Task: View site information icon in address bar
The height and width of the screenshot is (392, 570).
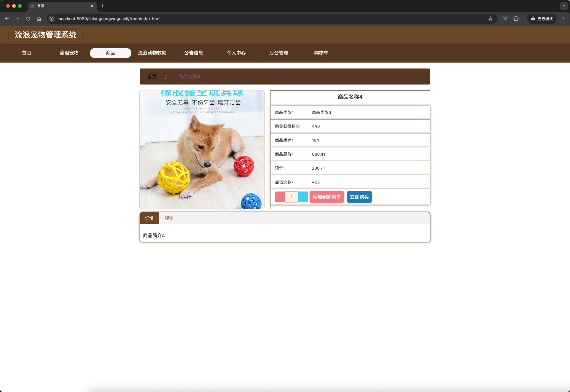Action: (52, 19)
